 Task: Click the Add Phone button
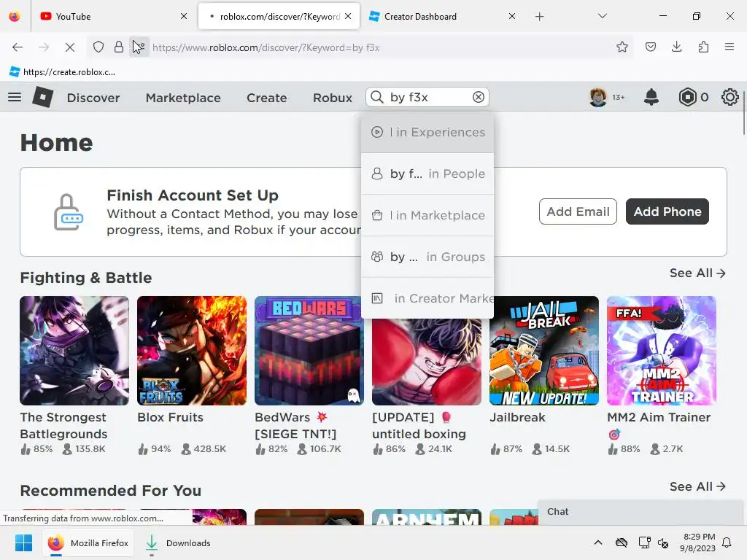tap(667, 211)
